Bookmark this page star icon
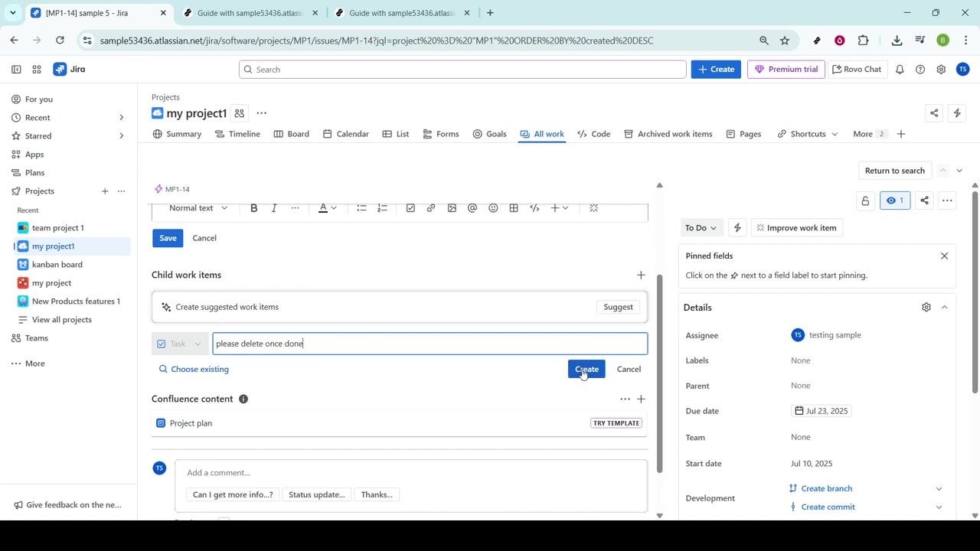 click(785, 40)
